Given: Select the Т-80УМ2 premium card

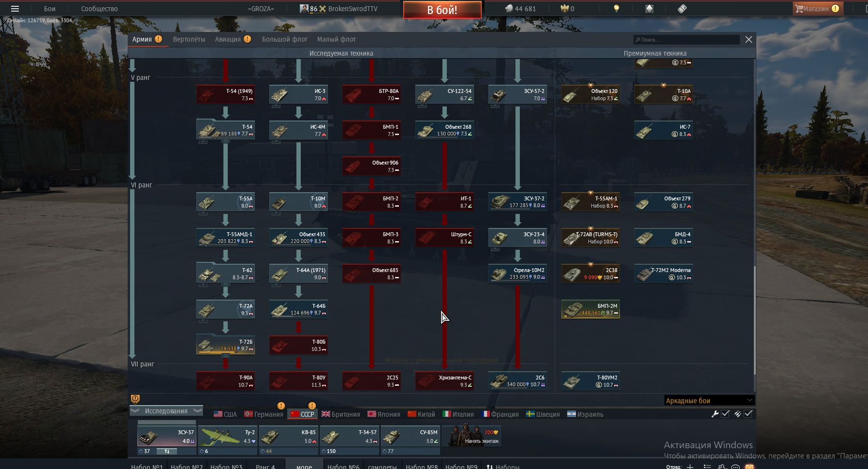Looking at the screenshot, I should coord(590,381).
